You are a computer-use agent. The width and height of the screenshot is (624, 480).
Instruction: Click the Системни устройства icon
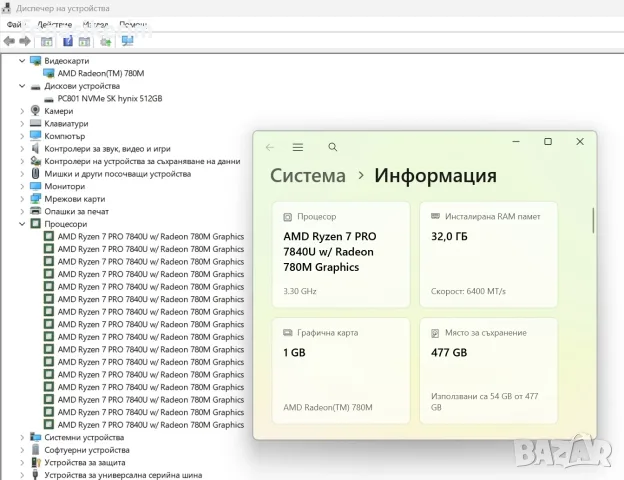35,437
